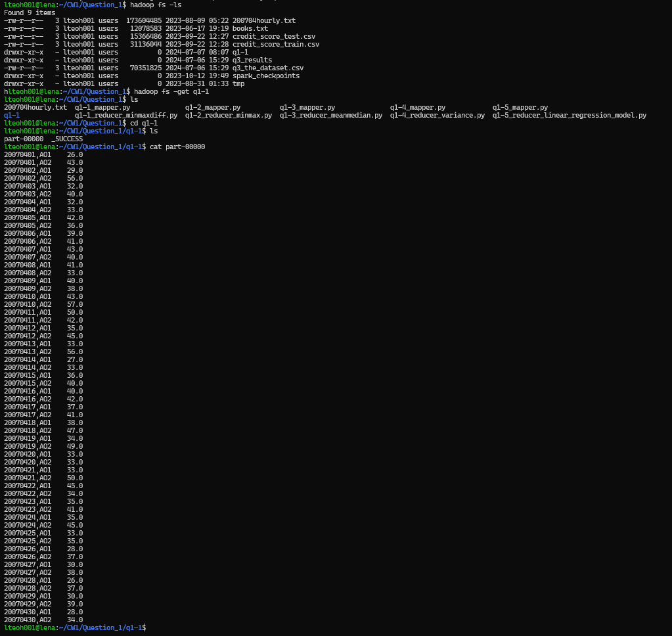Screen dimensions: 672x636
Task: Select the 20070401,A01 output row
Action: tap(43, 154)
